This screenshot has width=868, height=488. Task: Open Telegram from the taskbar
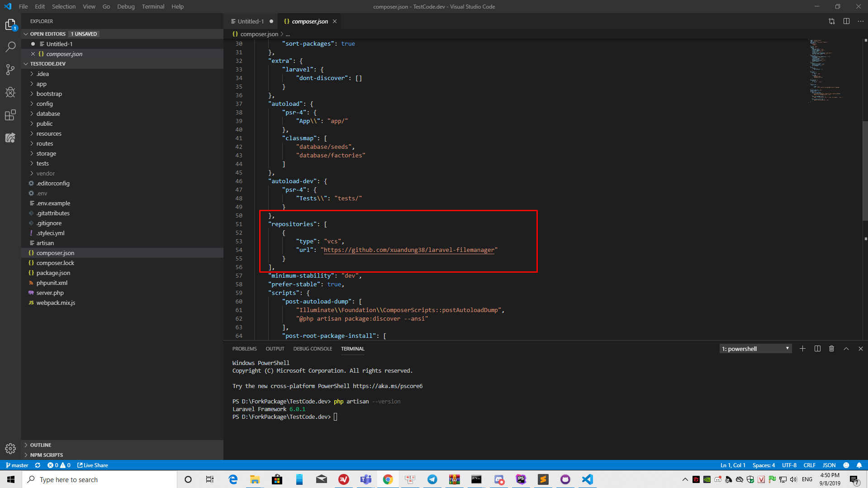[x=432, y=479]
